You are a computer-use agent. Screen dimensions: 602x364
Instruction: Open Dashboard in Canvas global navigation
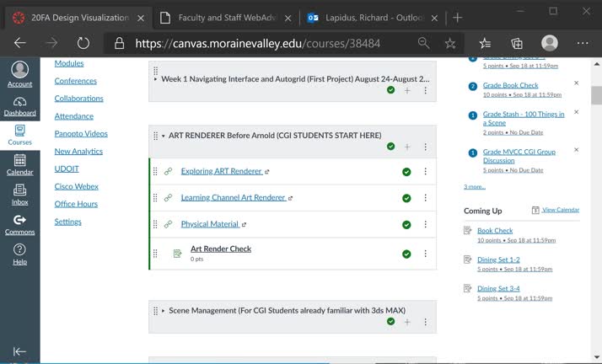[x=19, y=106]
